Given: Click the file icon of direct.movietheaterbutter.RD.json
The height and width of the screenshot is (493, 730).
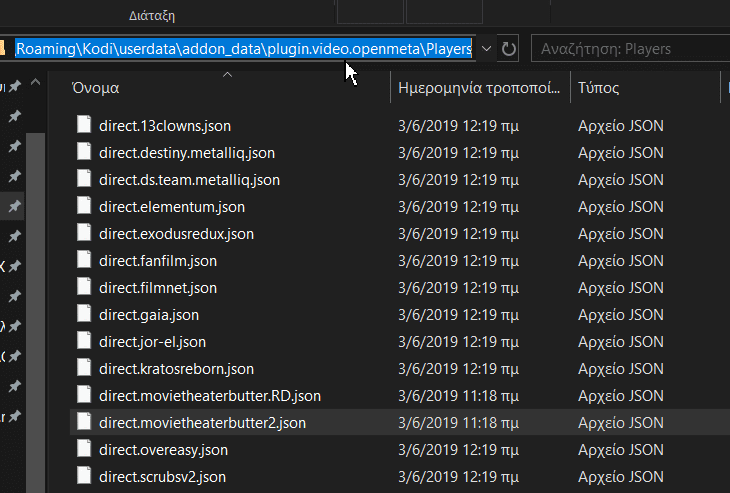Looking at the screenshot, I should pyautogui.click(x=84, y=394).
